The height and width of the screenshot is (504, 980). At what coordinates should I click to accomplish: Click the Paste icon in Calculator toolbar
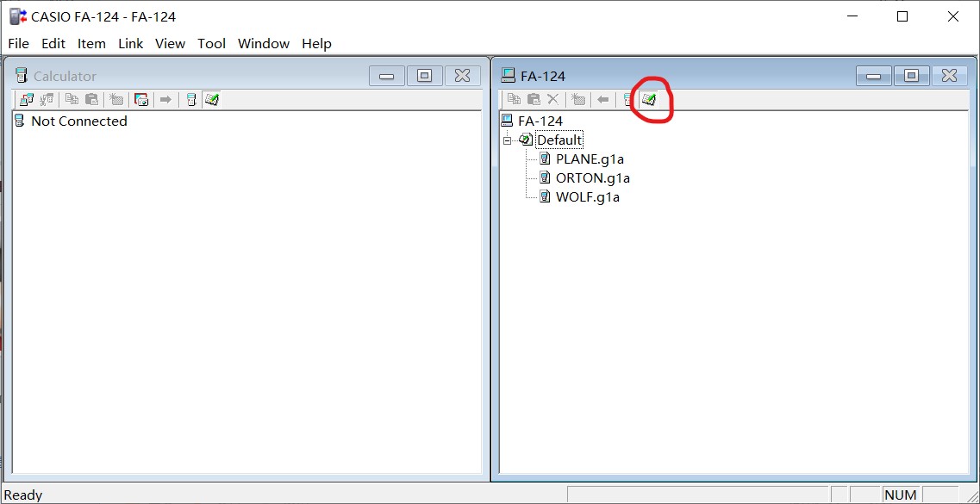[91, 99]
